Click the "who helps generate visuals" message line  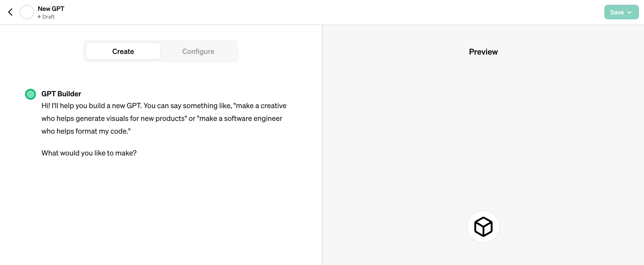[x=162, y=119]
